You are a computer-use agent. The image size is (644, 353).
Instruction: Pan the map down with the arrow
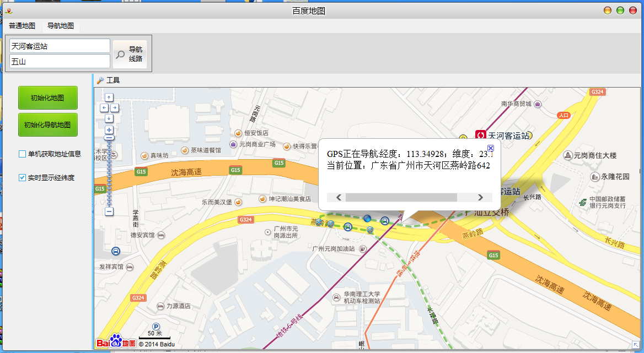click(x=109, y=118)
